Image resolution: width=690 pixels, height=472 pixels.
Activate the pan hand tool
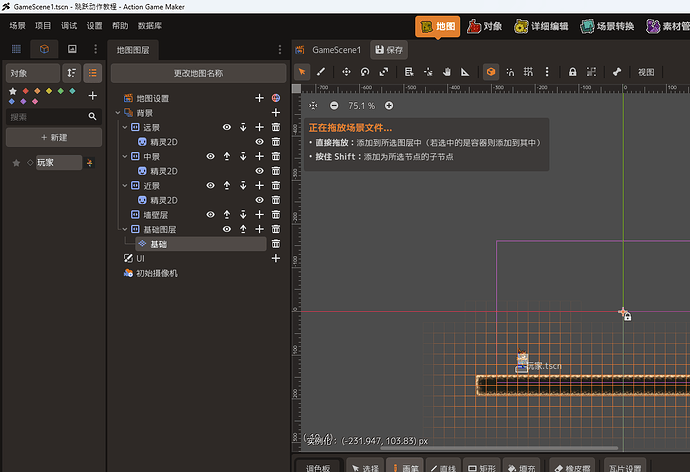[447, 72]
